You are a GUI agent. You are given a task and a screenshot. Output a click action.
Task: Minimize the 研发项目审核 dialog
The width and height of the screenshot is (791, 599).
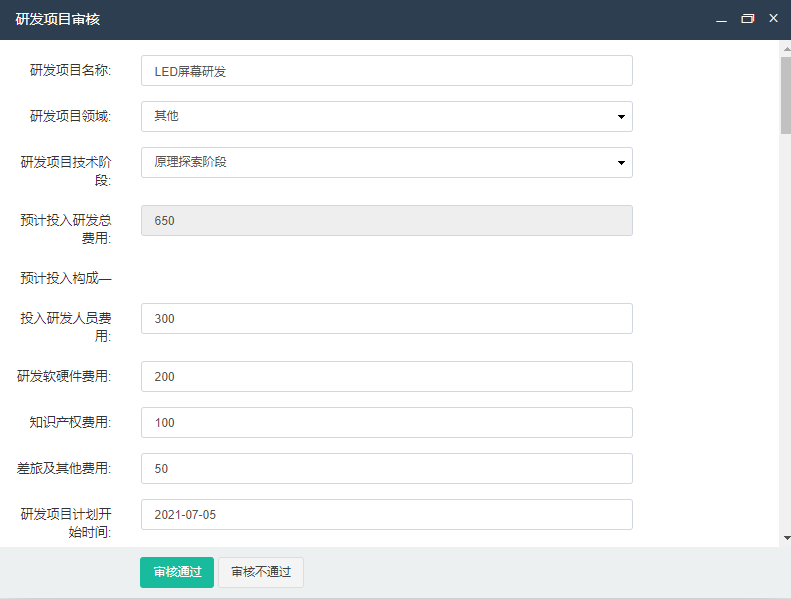coord(721,19)
